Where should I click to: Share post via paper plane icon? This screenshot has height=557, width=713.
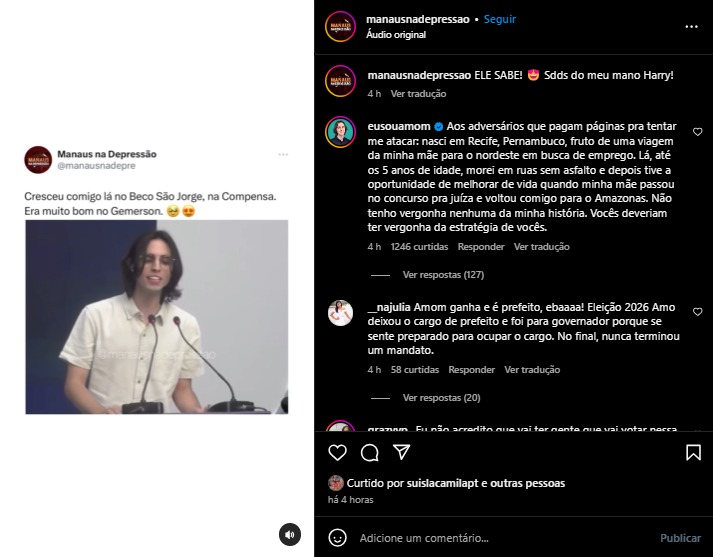tap(402, 452)
